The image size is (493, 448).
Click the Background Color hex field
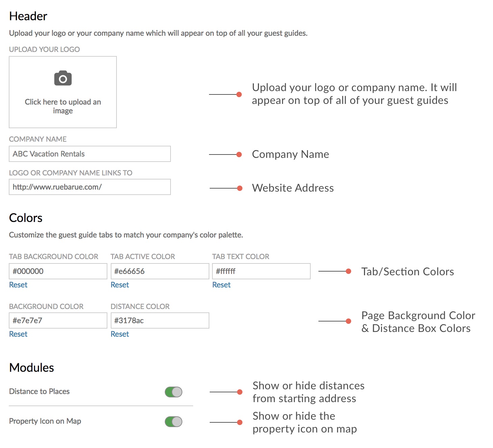coord(58,320)
